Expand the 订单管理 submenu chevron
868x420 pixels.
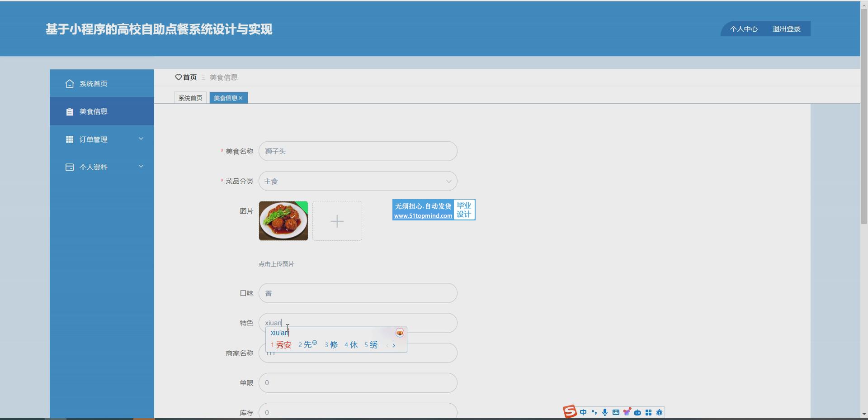pyautogui.click(x=141, y=139)
